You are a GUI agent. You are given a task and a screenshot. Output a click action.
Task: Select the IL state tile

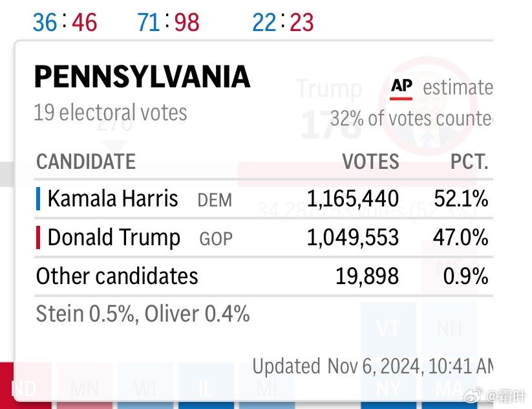(x=204, y=390)
